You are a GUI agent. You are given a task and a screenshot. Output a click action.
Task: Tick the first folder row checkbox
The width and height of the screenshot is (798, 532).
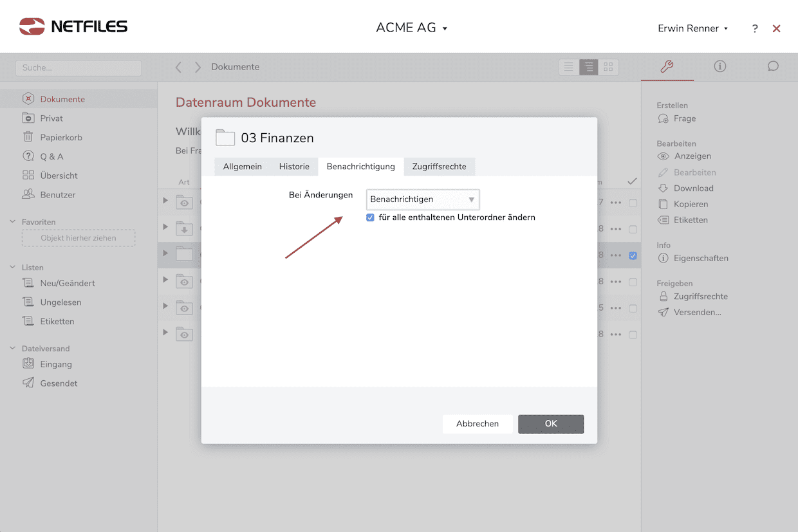633,203
